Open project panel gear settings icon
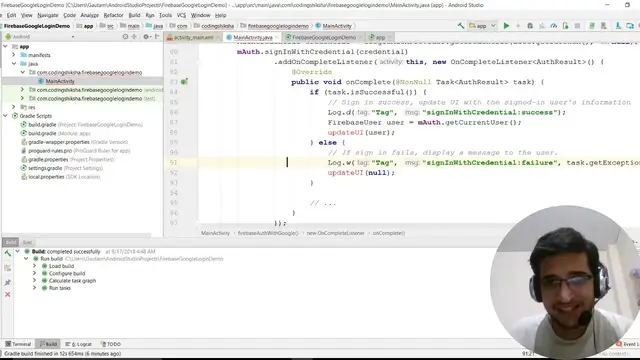Viewport: 640px width, 360px height. coord(146,36)
